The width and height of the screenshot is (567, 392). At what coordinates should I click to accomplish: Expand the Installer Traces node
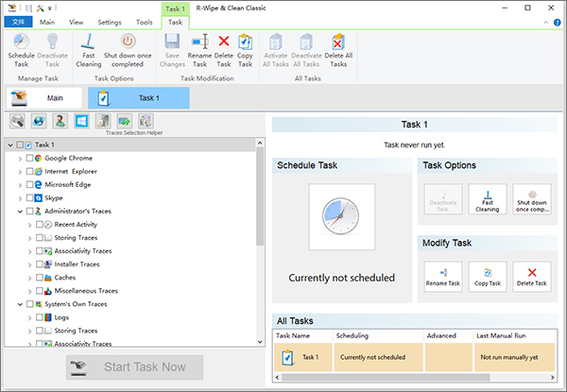(30, 264)
